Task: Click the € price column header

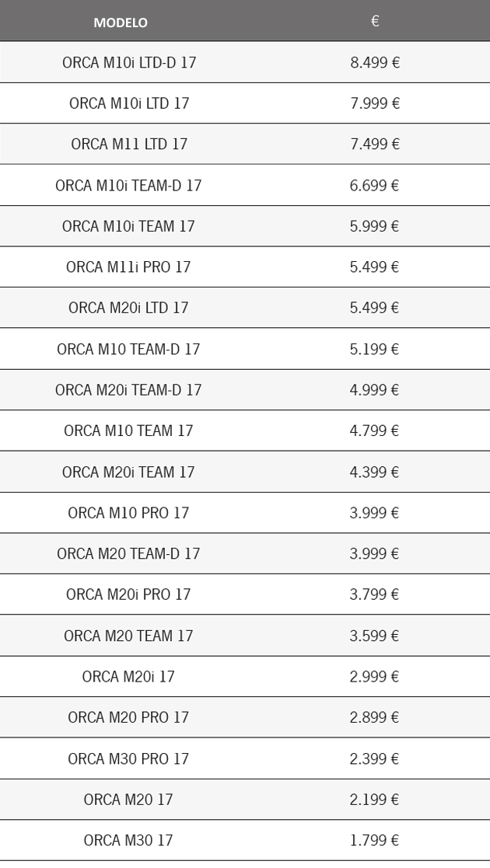Action: pyautogui.click(x=375, y=21)
